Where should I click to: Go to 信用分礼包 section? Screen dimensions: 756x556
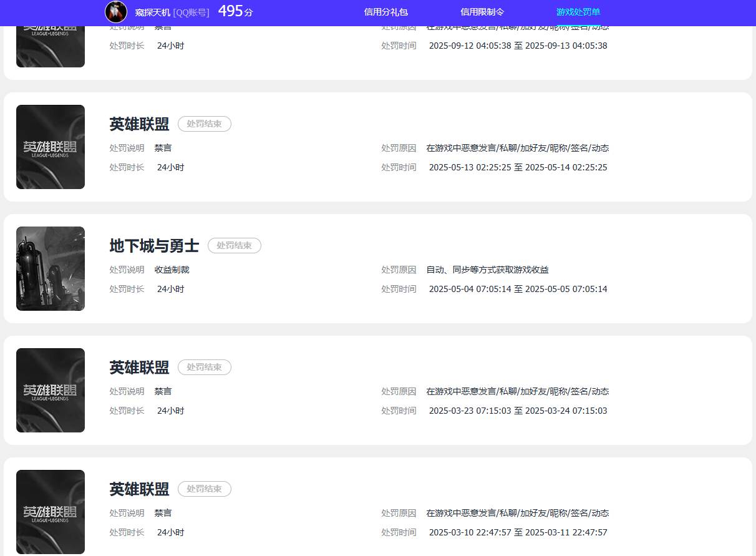(385, 12)
